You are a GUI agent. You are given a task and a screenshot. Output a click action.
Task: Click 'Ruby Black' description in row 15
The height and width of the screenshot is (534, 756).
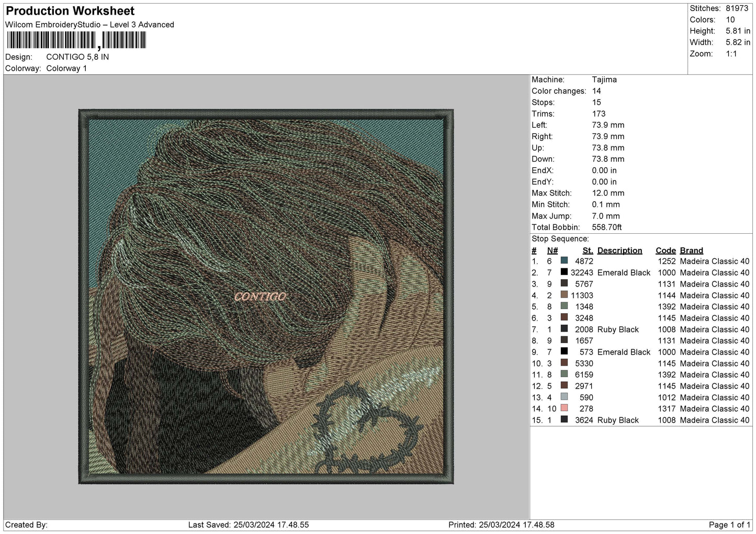pyautogui.click(x=618, y=420)
